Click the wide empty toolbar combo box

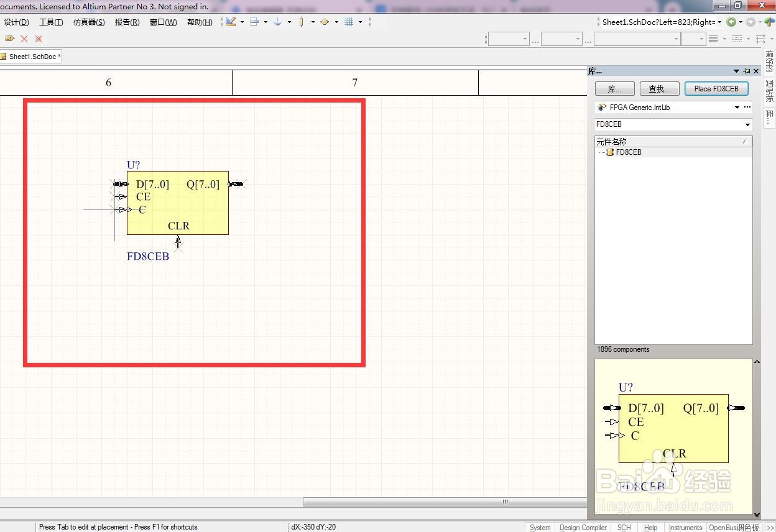[637, 39]
